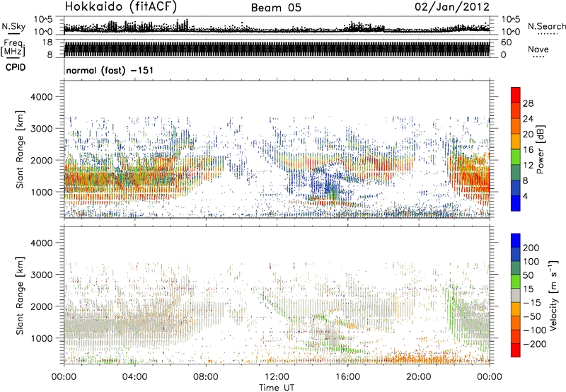Viewport: 566px width, 392px height.
Task: Select the 'Freq. [MHz]' axis label
Action: click(13, 48)
